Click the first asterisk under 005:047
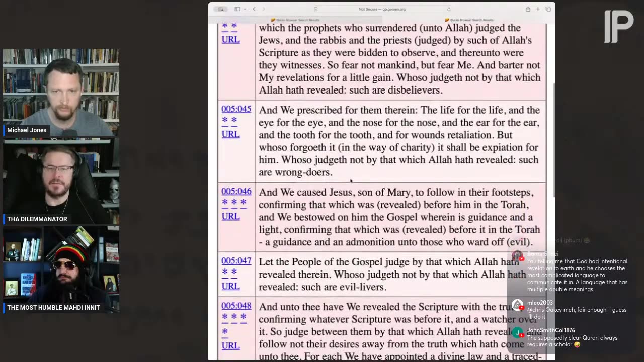The image size is (644, 362). point(225,273)
